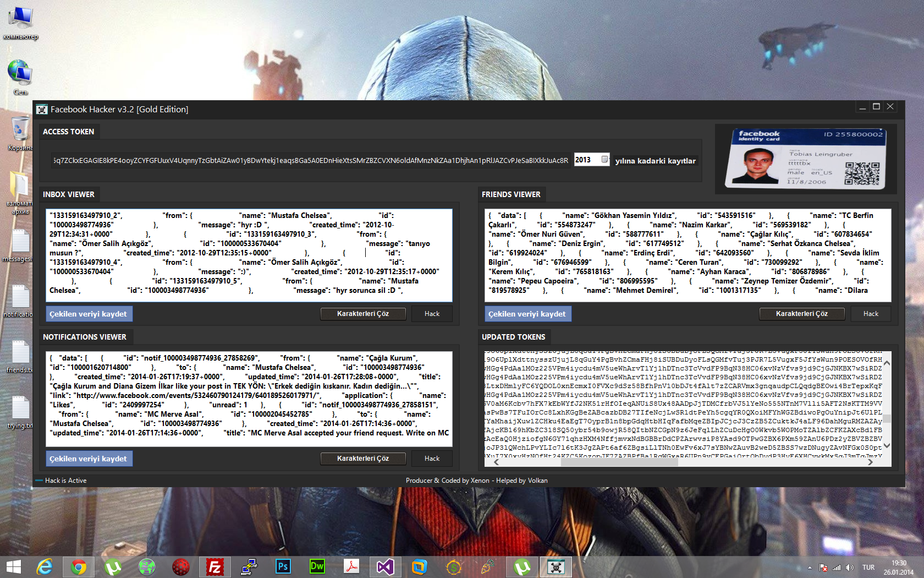Select the friends.txt desktop file
The image size is (924, 578).
click(20, 356)
